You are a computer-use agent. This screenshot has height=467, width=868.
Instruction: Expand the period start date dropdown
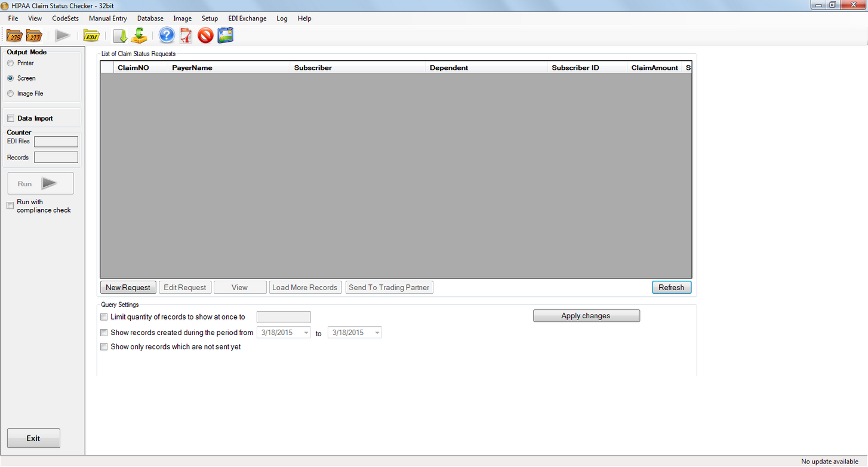point(306,333)
